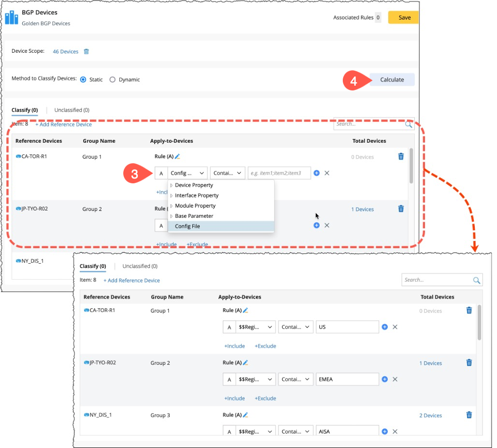Switch to Classify (0) tab in lower window
Image resolution: width=497 pixels, height=448 pixels.
click(93, 266)
